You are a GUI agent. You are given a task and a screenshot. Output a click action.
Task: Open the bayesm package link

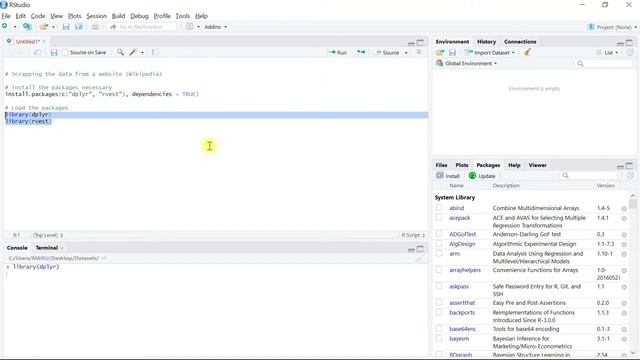459,338
